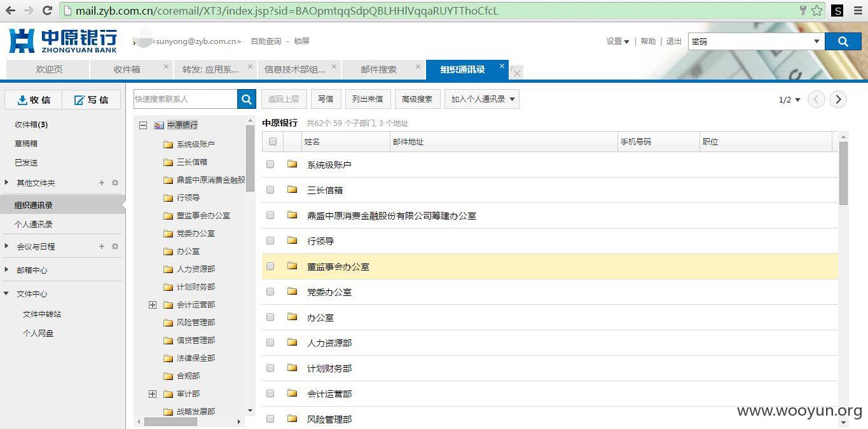The image size is (868, 429).
Task: Add a folder under 其他文件夹
Action: (102, 183)
